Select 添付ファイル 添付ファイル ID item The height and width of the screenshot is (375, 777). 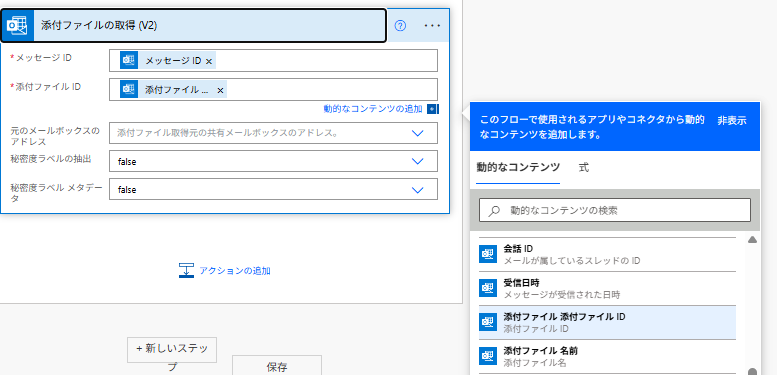pyautogui.click(x=608, y=322)
